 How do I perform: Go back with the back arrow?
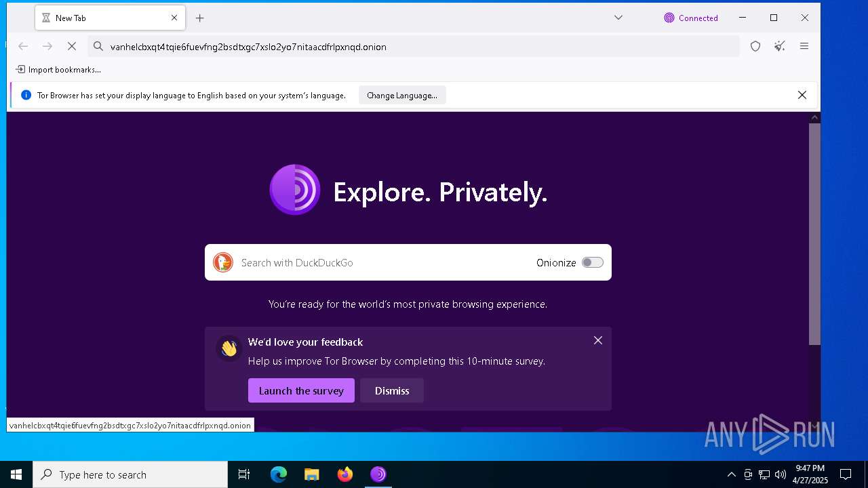click(23, 46)
